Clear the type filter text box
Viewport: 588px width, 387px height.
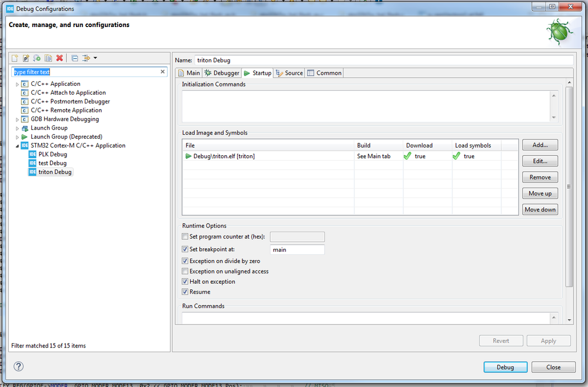162,72
